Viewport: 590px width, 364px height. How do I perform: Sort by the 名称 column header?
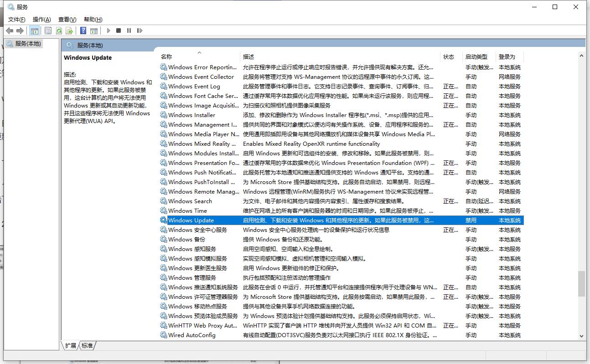[166, 57]
